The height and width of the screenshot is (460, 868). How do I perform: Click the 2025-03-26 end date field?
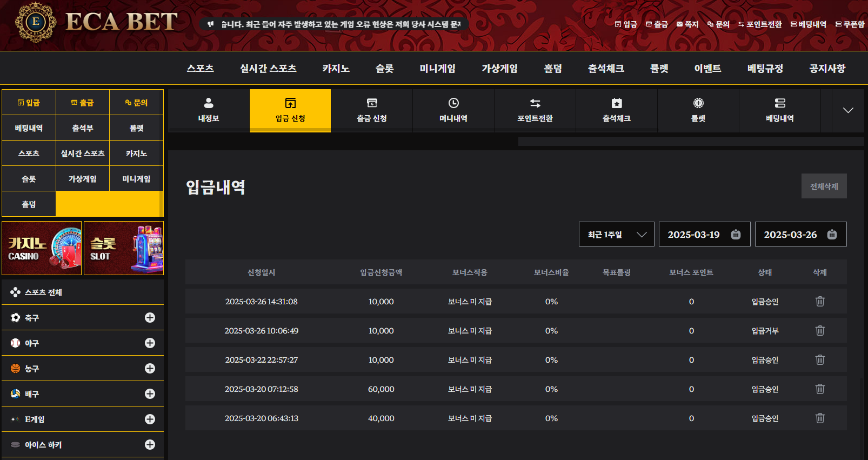790,235
